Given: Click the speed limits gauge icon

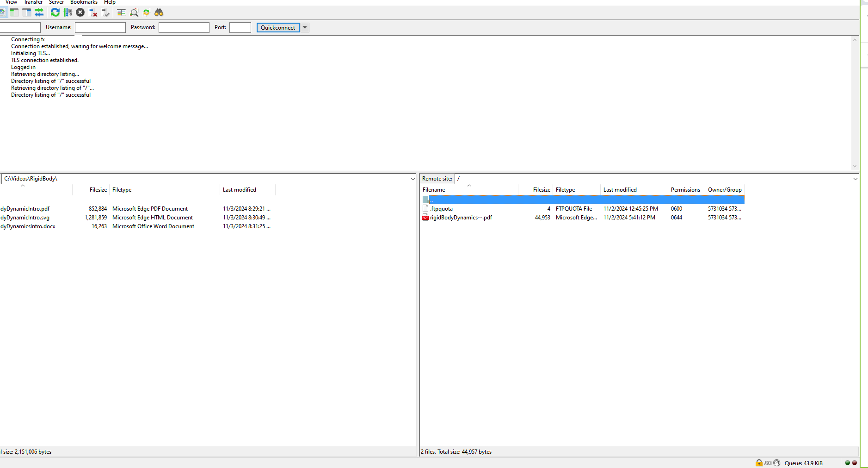Looking at the screenshot, I should coord(777,463).
